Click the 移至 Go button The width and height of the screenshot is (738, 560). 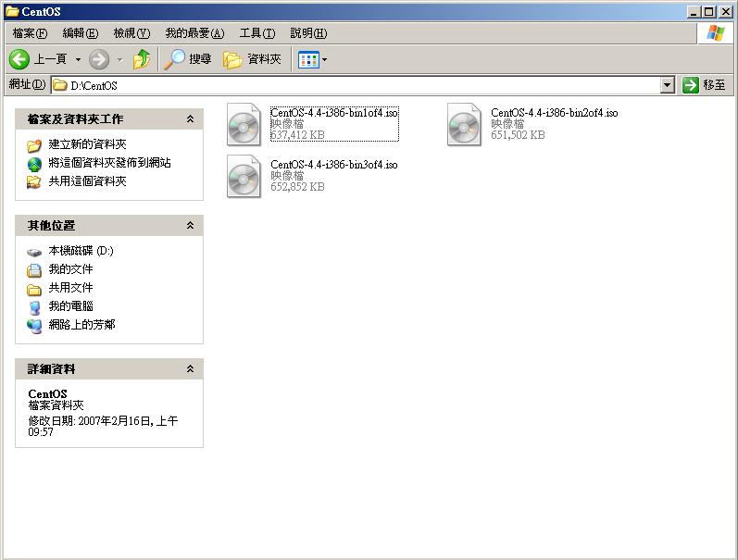(x=705, y=85)
